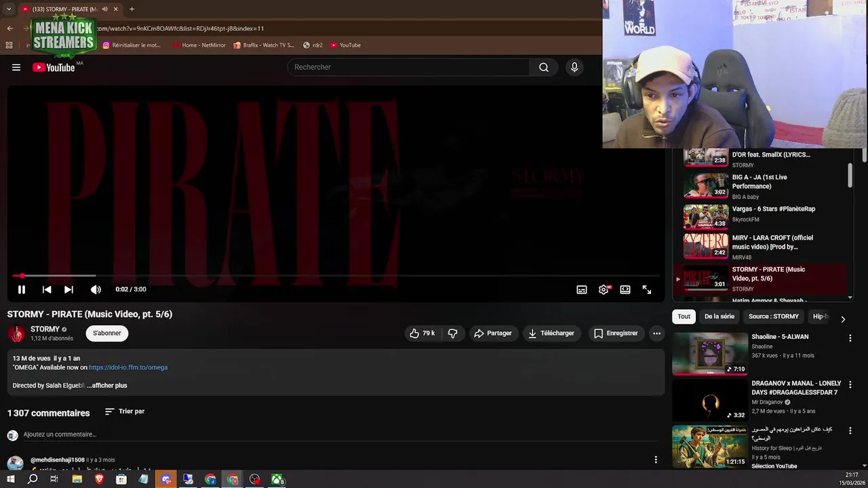Screen dimensions: 868x488
Task: Open the YouTube bookmark in bookmarks bar
Action: coord(345,45)
